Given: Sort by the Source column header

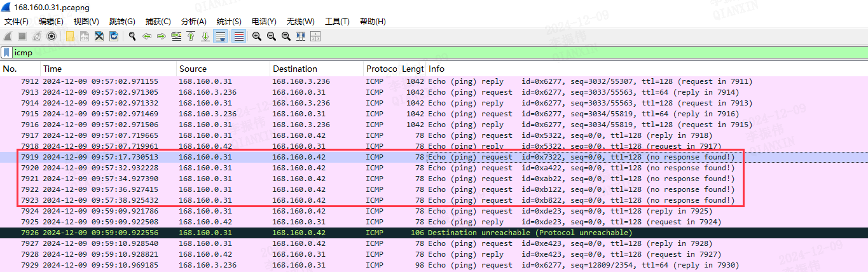Looking at the screenshot, I should point(223,69).
